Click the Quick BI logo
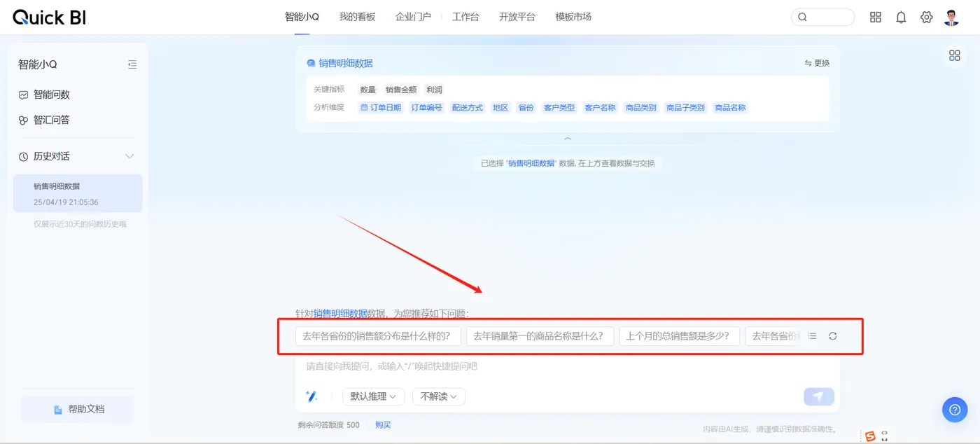Viewport: 980px width, 444px height. click(49, 18)
